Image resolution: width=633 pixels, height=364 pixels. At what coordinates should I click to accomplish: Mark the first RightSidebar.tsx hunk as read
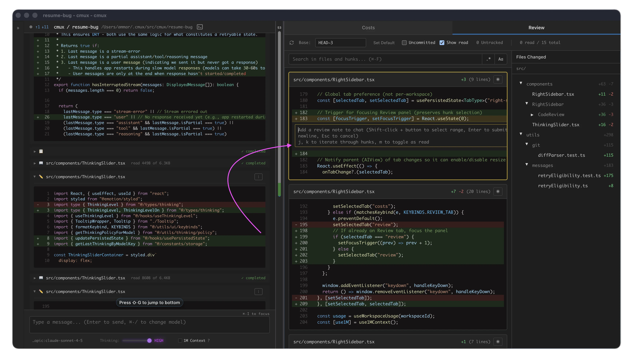[498, 79]
